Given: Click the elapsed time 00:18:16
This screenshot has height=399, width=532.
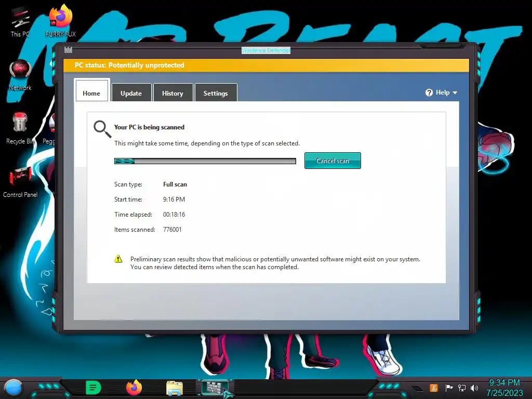Looking at the screenshot, I should [174, 215].
